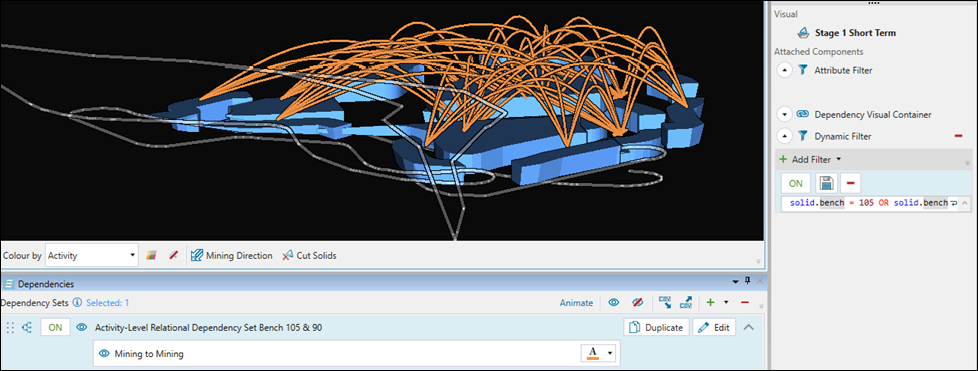
Task: Open the Add Filter menu
Action: pyautogui.click(x=810, y=160)
